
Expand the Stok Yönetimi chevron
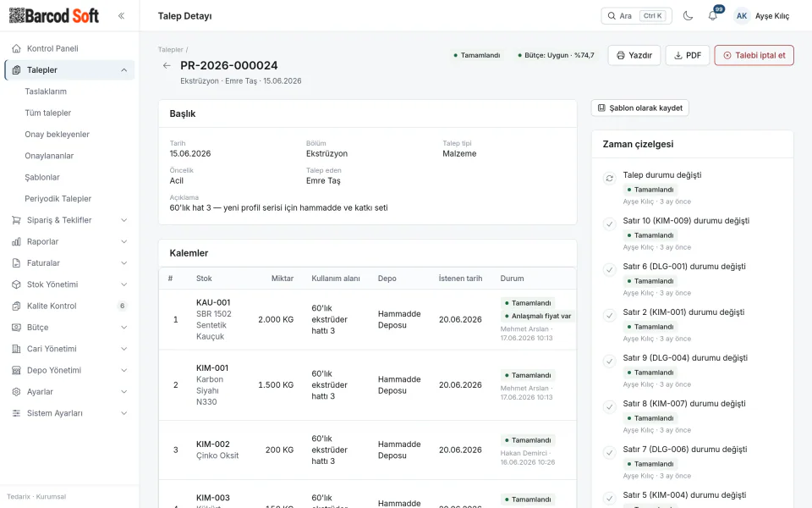coord(123,284)
